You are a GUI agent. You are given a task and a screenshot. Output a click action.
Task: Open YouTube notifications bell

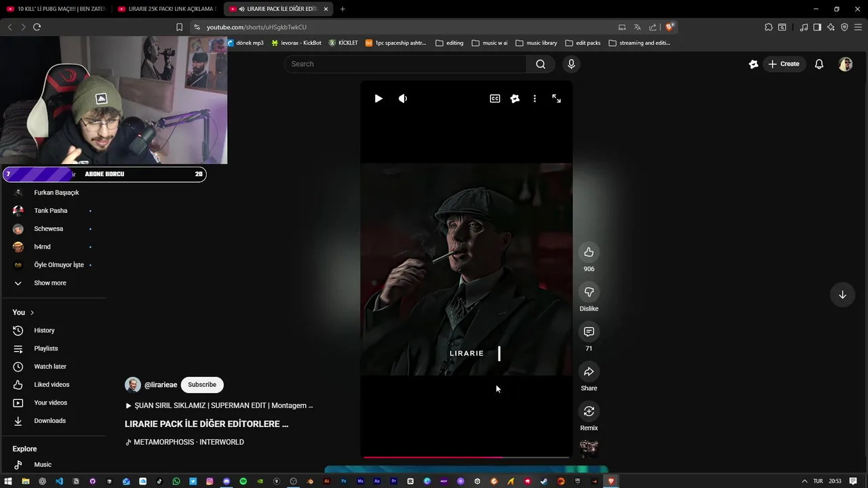819,64
